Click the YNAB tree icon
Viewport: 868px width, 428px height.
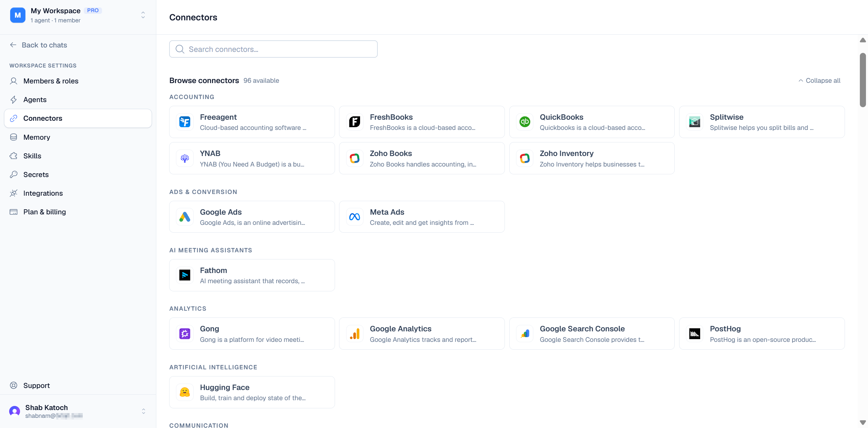(x=185, y=158)
